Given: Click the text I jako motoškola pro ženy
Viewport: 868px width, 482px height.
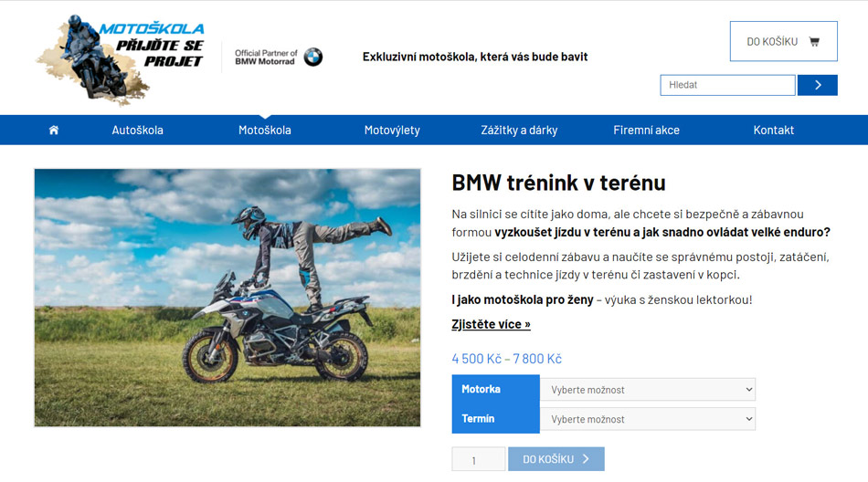Looking at the screenshot, I should tap(523, 300).
